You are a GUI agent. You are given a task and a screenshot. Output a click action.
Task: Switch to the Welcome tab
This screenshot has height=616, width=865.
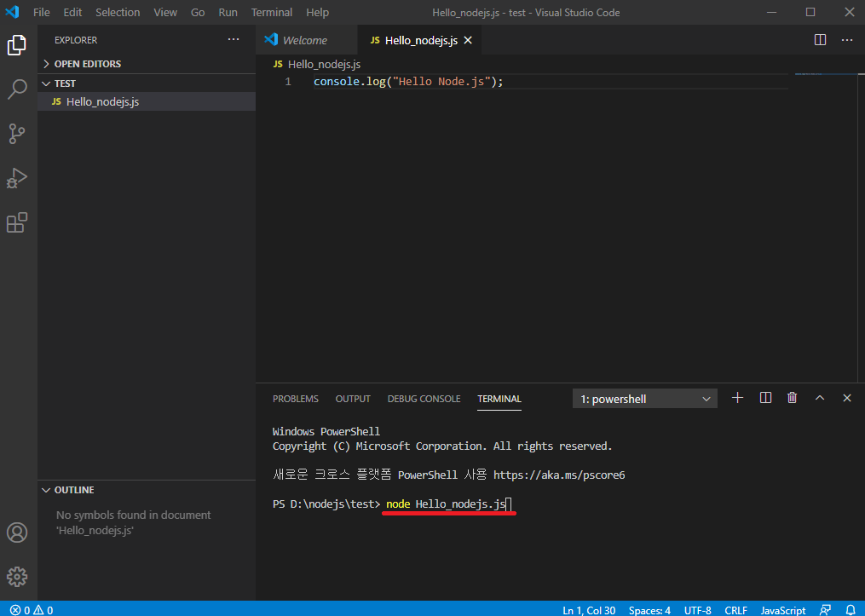(x=307, y=40)
